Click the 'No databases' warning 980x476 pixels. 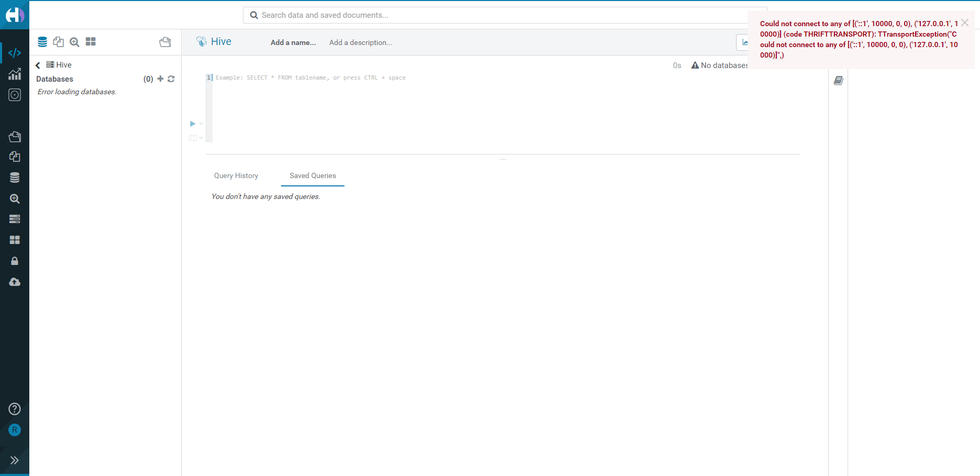tap(720, 65)
